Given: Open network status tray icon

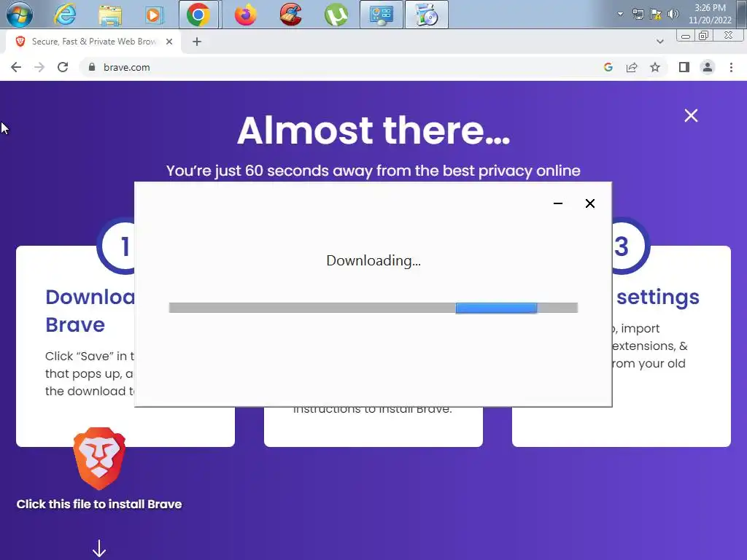Looking at the screenshot, I should click(638, 14).
